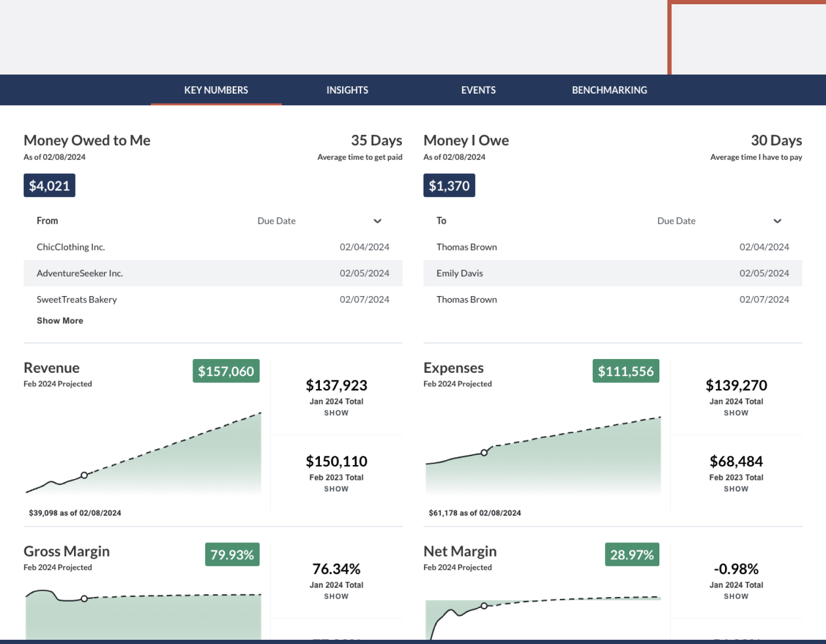
Task: Click the 35 Days average time text
Action: pyautogui.click(x=377, y=141)
